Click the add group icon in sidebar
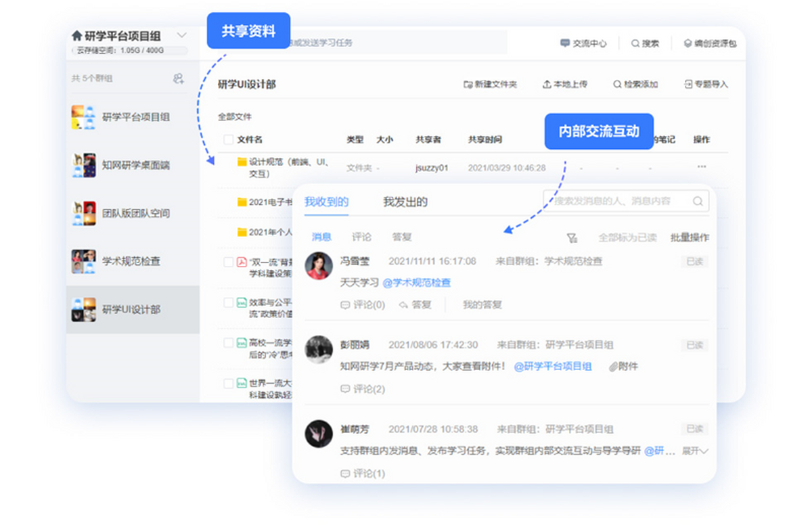This screenshot has width=812, height=525. [179, 78]
